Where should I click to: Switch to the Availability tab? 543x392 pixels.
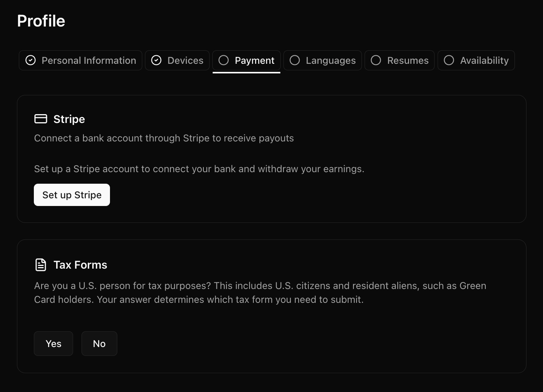476,60
